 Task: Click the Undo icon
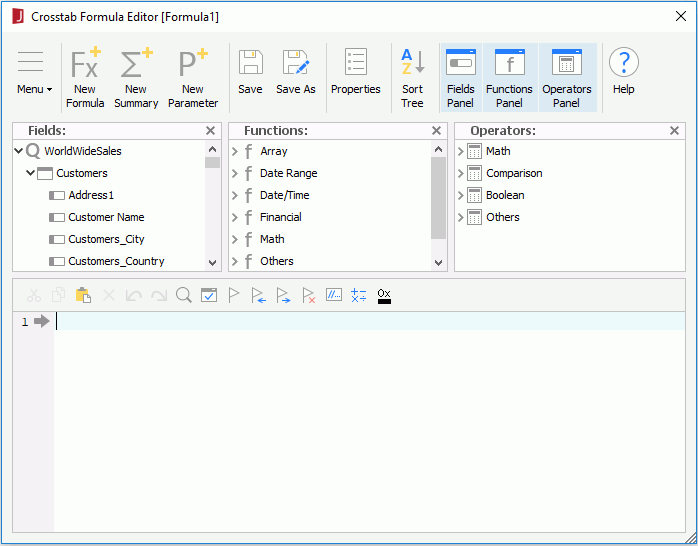click(x=134, y=295)
